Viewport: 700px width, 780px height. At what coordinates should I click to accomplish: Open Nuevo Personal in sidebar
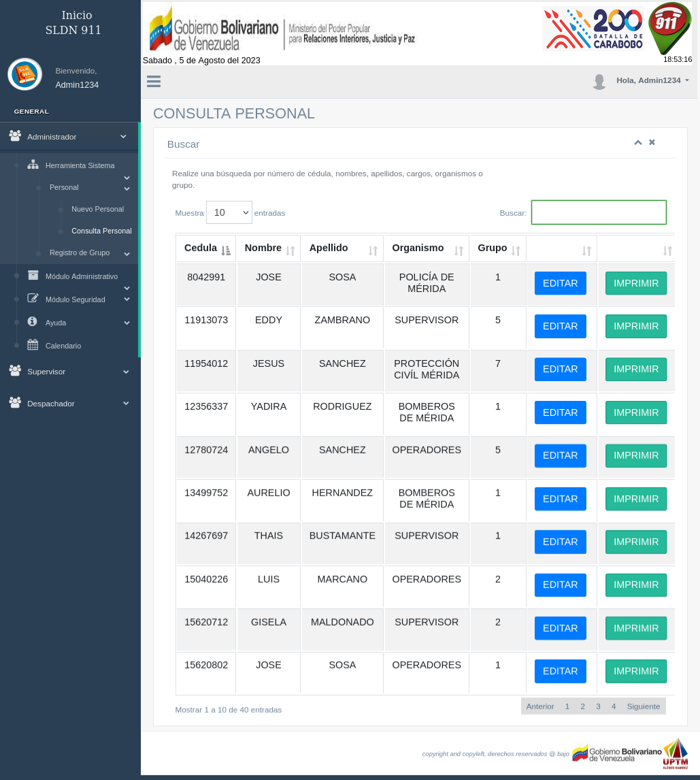[97, 209]
